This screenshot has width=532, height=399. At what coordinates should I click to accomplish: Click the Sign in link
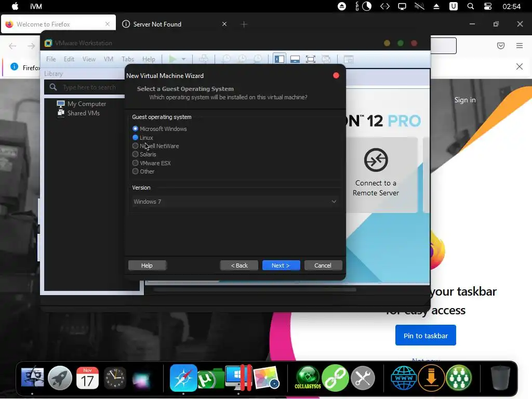click(465, 100)
